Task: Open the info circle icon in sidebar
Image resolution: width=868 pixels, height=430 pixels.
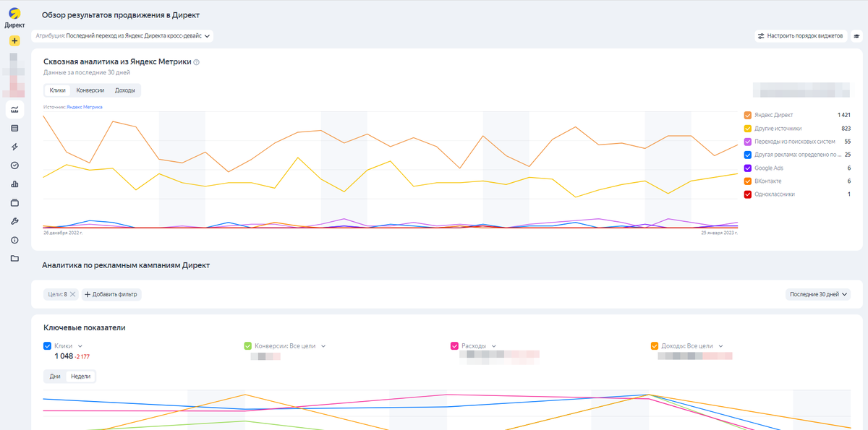Action: click(x=14, y=240)
